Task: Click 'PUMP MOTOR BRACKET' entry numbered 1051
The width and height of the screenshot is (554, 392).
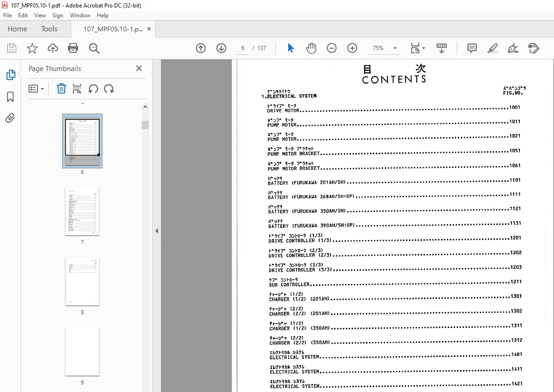Action: click(x=394, y=151)
